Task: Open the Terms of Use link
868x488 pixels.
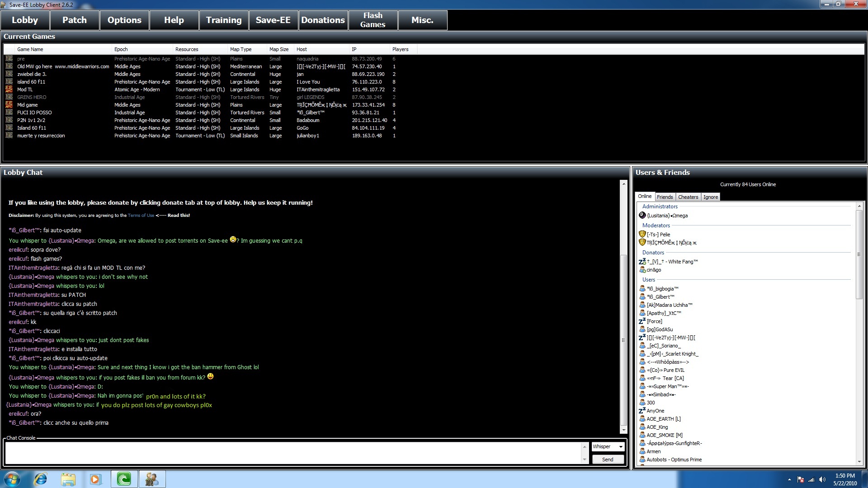Action: coord(141,216)
